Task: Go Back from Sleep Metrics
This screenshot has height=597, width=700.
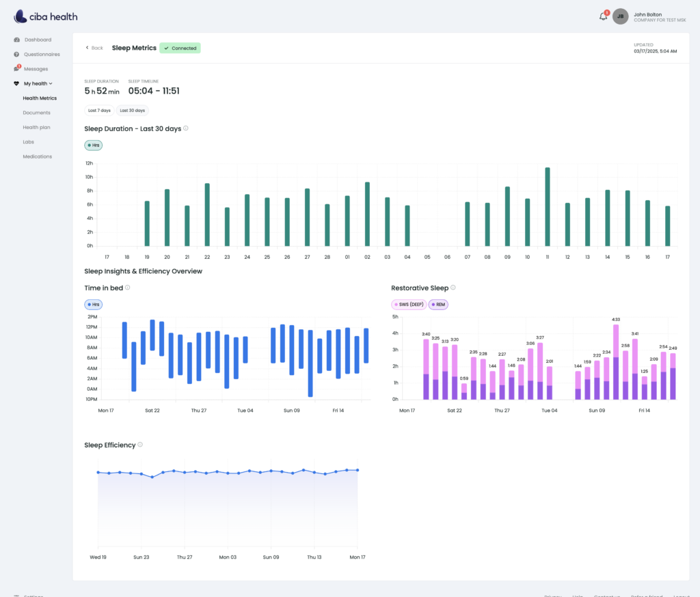Action: (x=94, y=48)
